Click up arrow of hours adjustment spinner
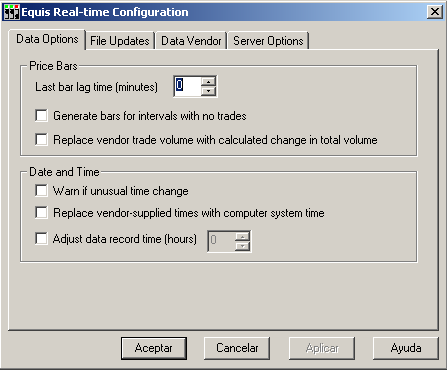Image resolution: width=447 pixels, height=370 pixels. (x=243, y=237)
